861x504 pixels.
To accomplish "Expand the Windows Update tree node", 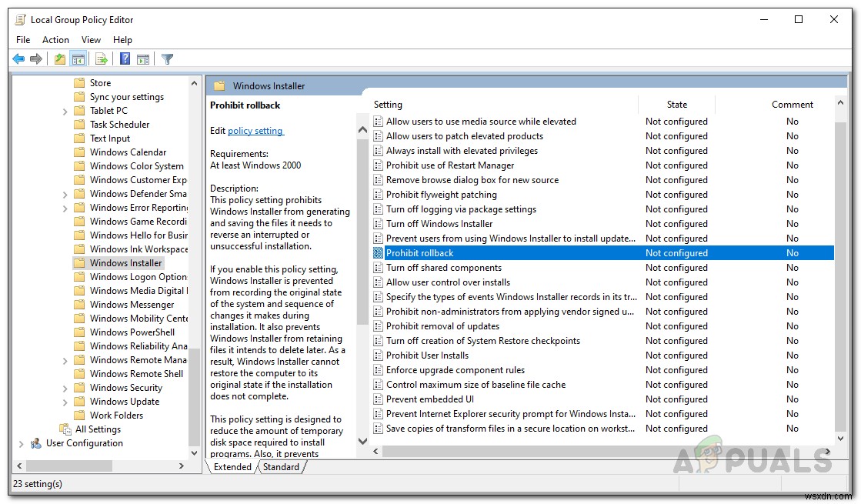I will [x=64, y=401].
